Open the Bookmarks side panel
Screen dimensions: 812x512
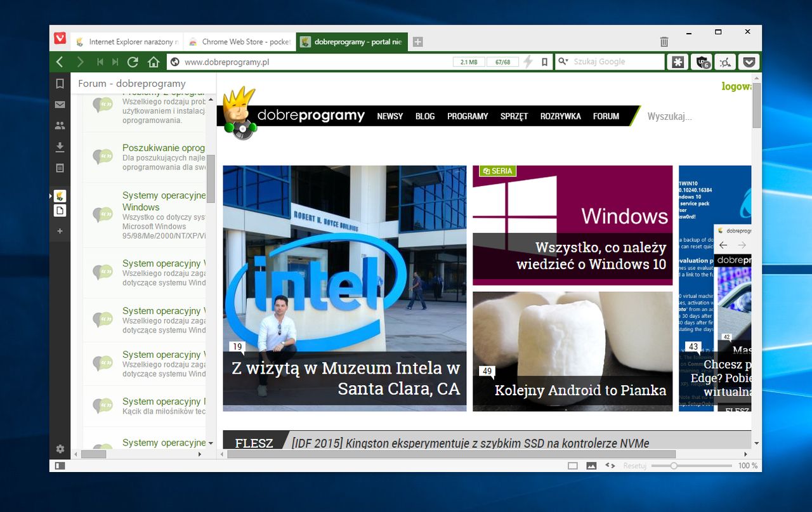(x=60, y=83)
